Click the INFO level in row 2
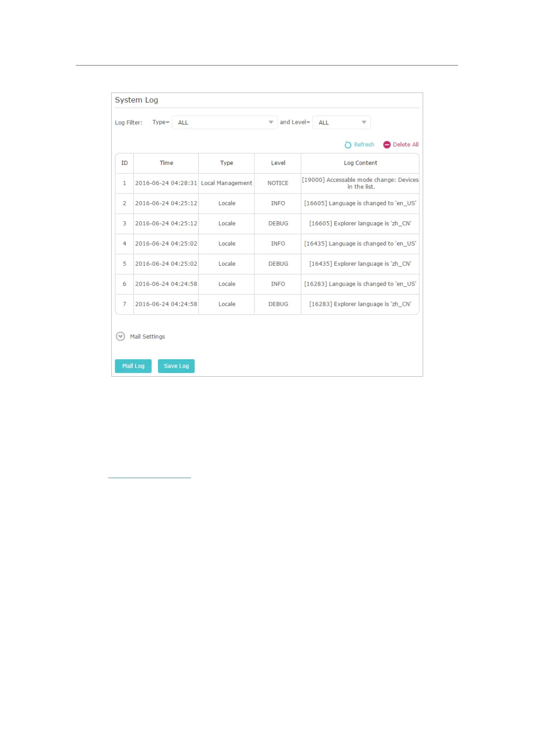The image size is (534, 756). coord(278,203)
